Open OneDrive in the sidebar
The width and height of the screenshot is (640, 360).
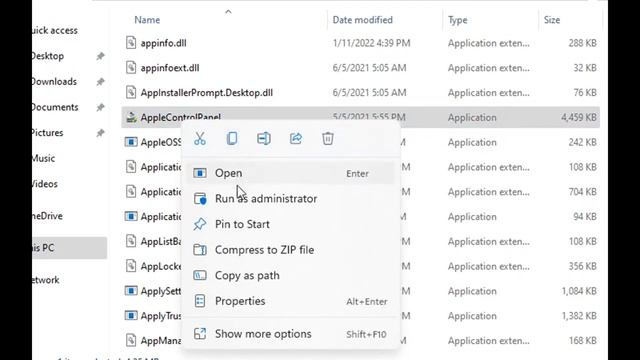(47, 216)
